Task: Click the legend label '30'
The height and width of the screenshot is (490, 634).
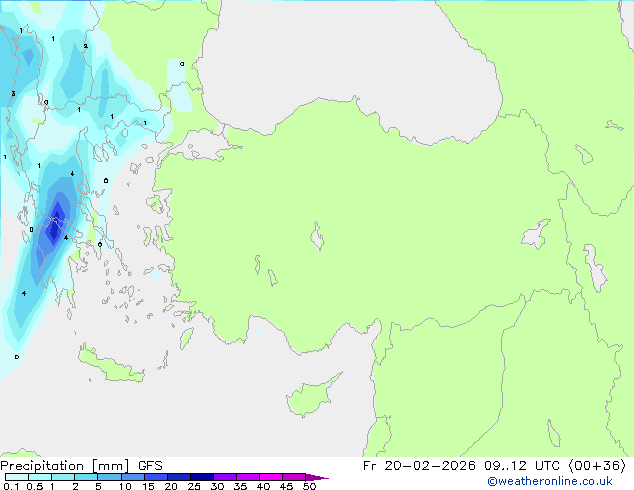Action: click(217, 486)
